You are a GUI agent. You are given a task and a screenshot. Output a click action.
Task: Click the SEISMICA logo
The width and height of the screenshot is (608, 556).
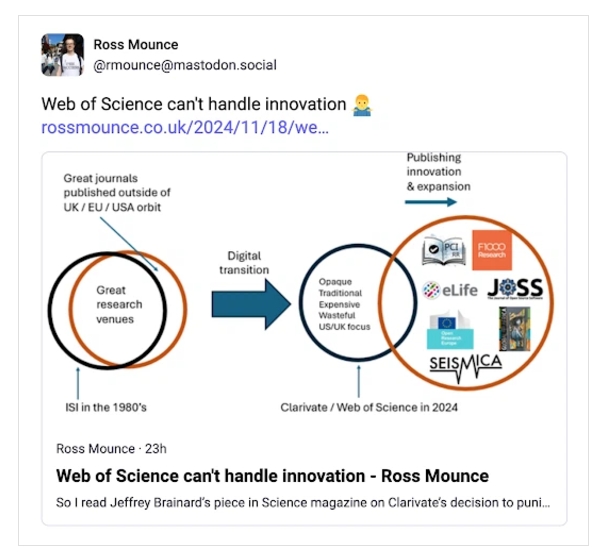point(465,368)
